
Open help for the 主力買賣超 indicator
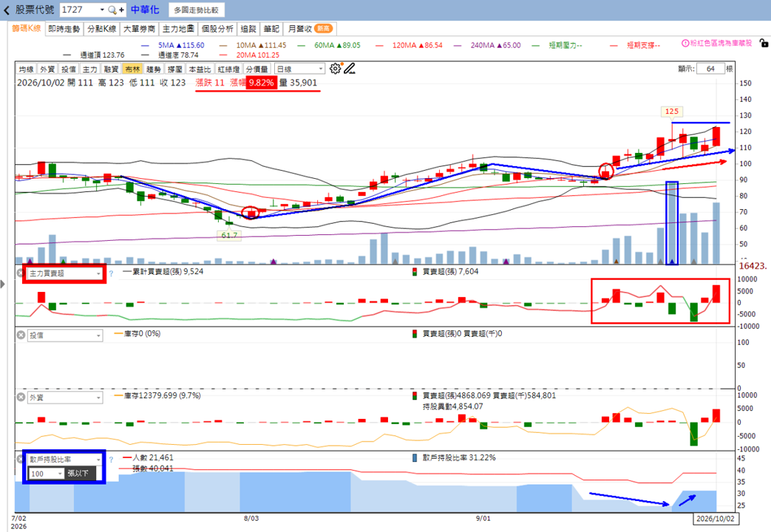[111, 273]
